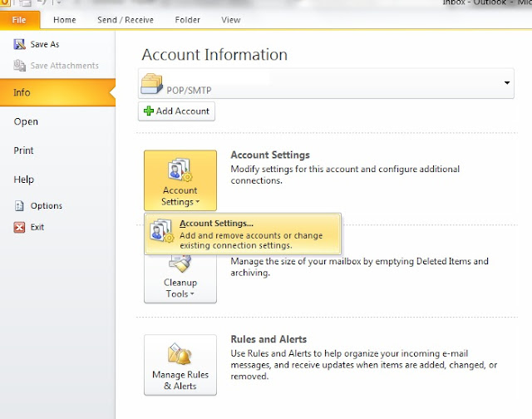Open the File backstage tab

[x=20, y=20]
